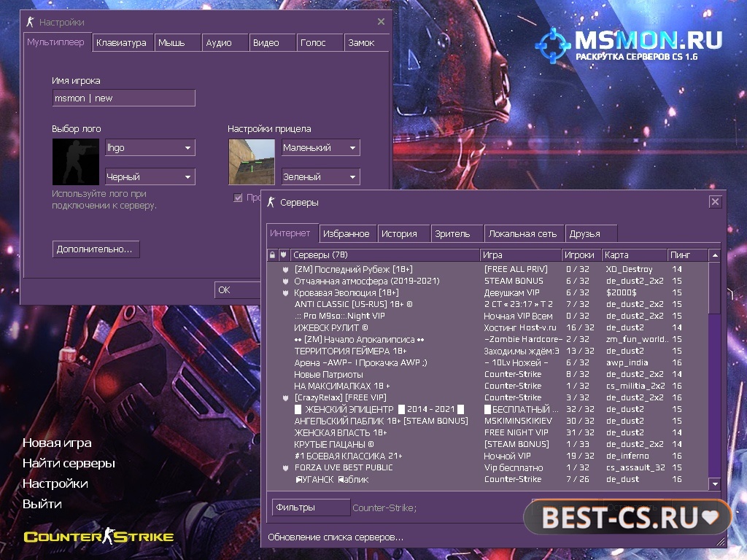Viewport: 747px width, 560px height.
Task: Toggle the partly hidden checkbox under crosshair settings
Action: point(238,198)
